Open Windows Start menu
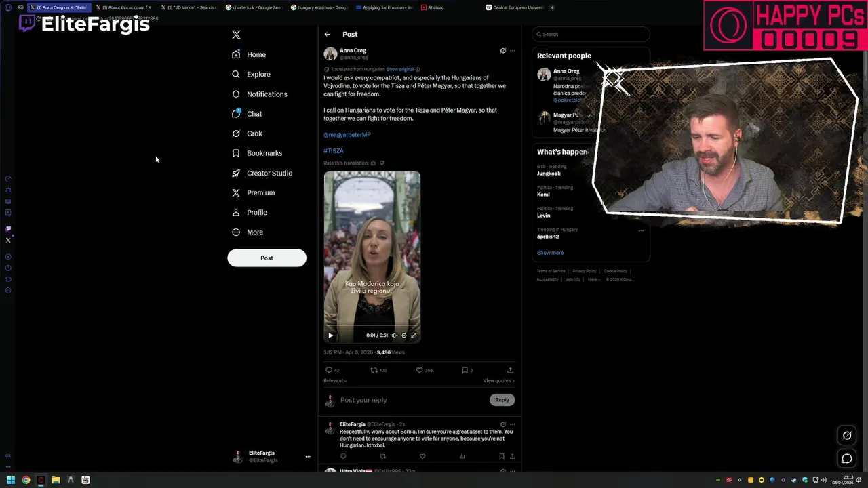Screen dimensions: 868x488 coord(10,480)
